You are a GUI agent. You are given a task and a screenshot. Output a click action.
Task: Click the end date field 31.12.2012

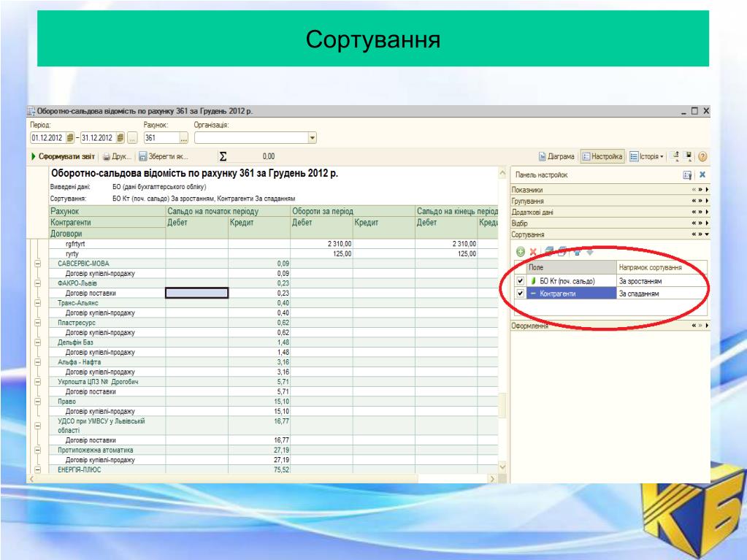(x=98, y=138)
